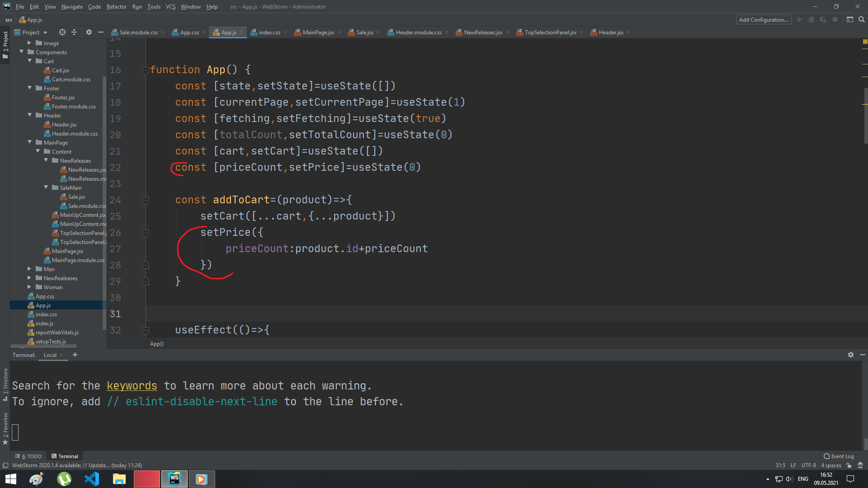
Task: Open terminal settings gear icon
Action: (x=850, y=355)
